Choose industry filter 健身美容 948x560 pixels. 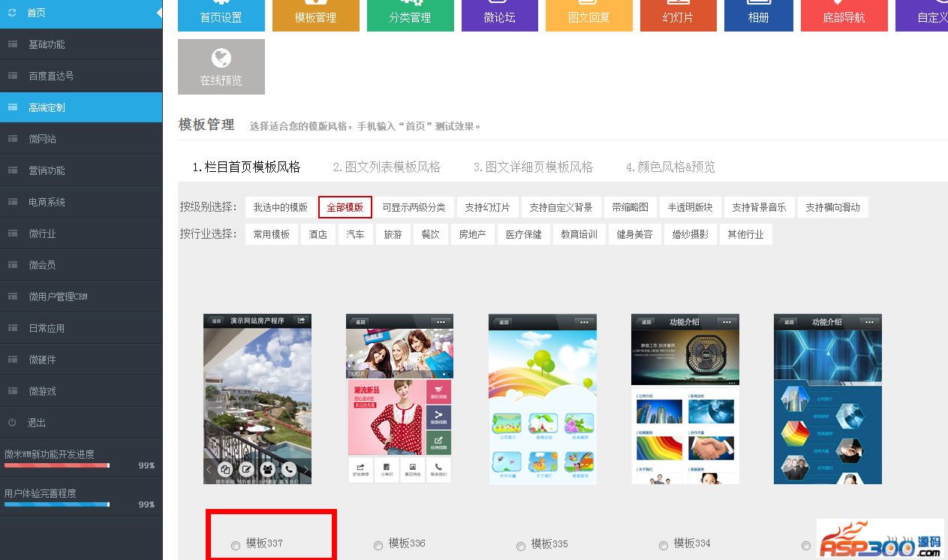635,234
